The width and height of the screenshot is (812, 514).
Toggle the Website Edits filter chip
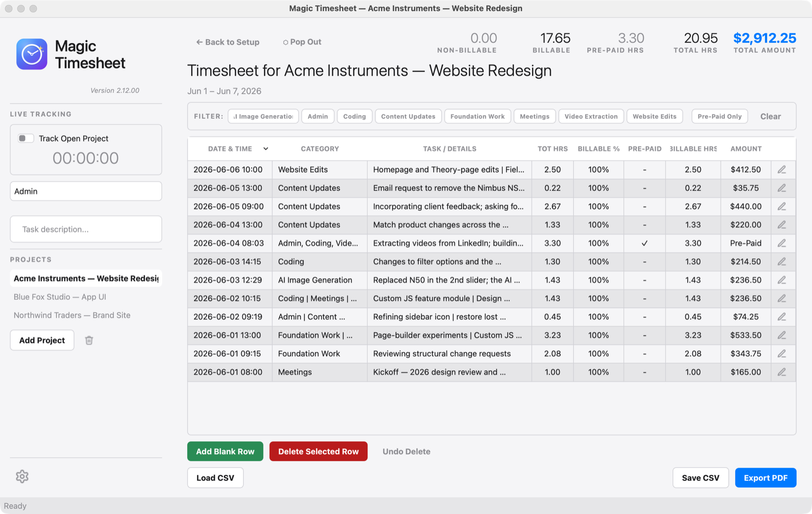click(x=654, y=116)
